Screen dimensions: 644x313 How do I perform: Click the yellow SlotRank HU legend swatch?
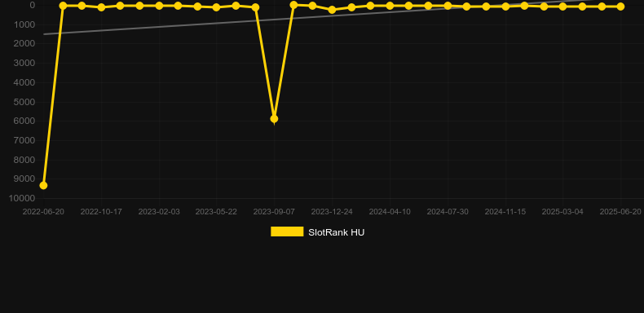287,231
